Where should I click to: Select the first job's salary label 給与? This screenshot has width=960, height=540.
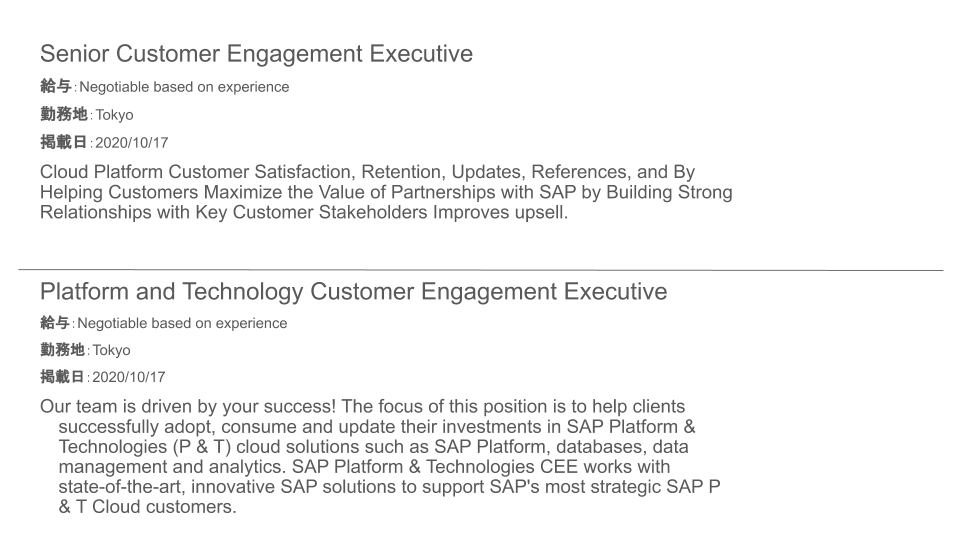coord(56,86)
